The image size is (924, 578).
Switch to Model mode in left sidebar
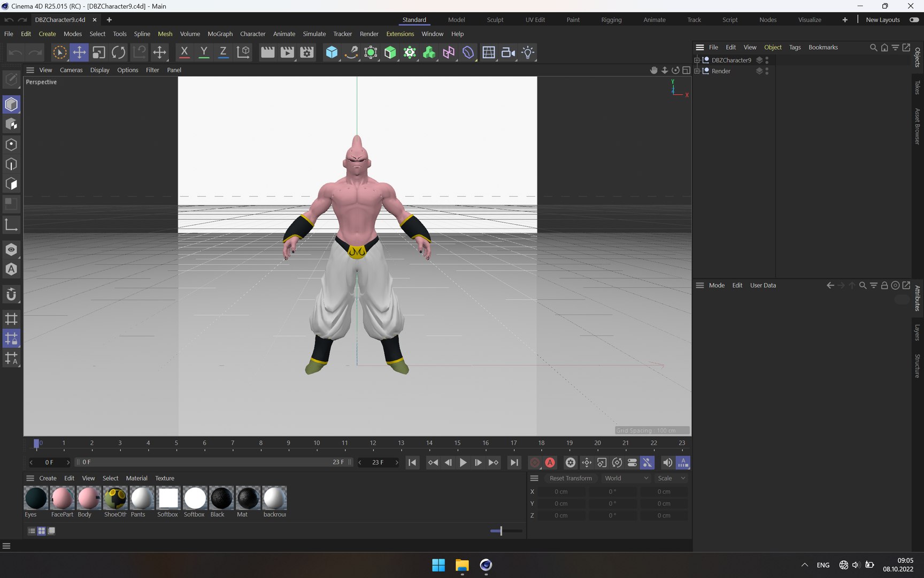pos(11,104)
